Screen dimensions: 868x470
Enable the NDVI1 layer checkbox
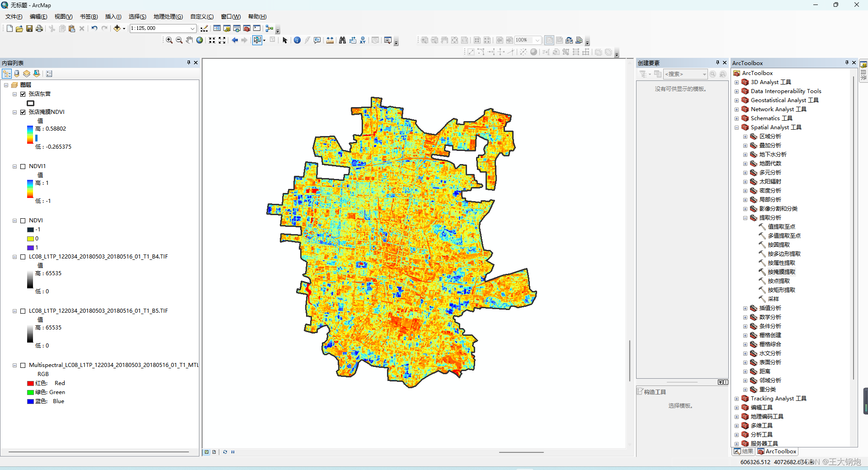[23, 166]
